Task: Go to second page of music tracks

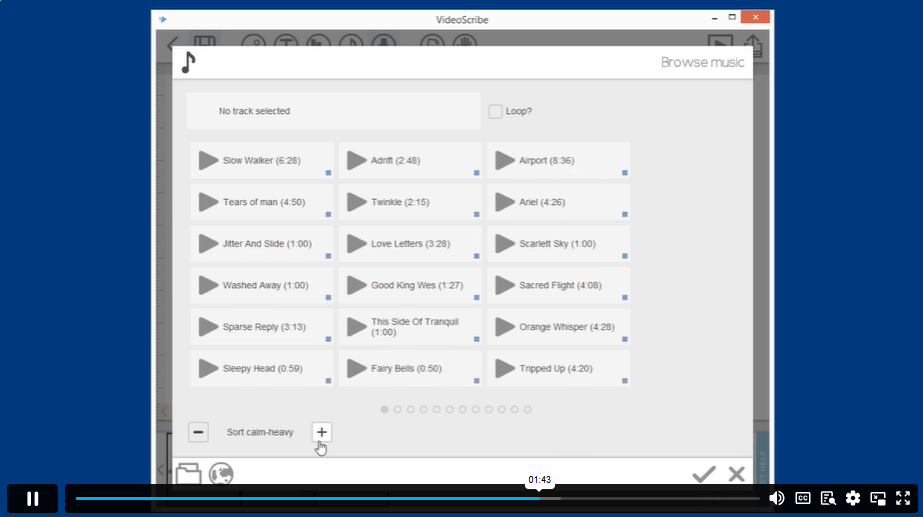Action: coord(398,409)
